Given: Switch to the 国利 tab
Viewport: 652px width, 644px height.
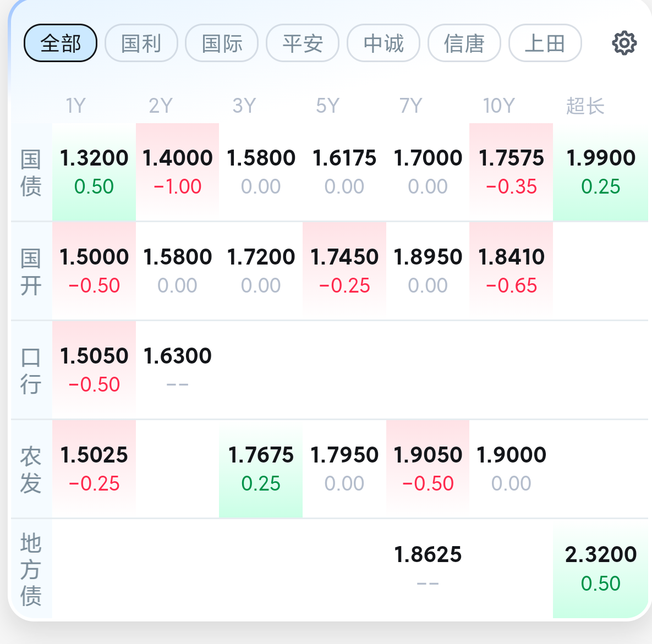Looking at the screenshot, I should (x=141, y=43).
